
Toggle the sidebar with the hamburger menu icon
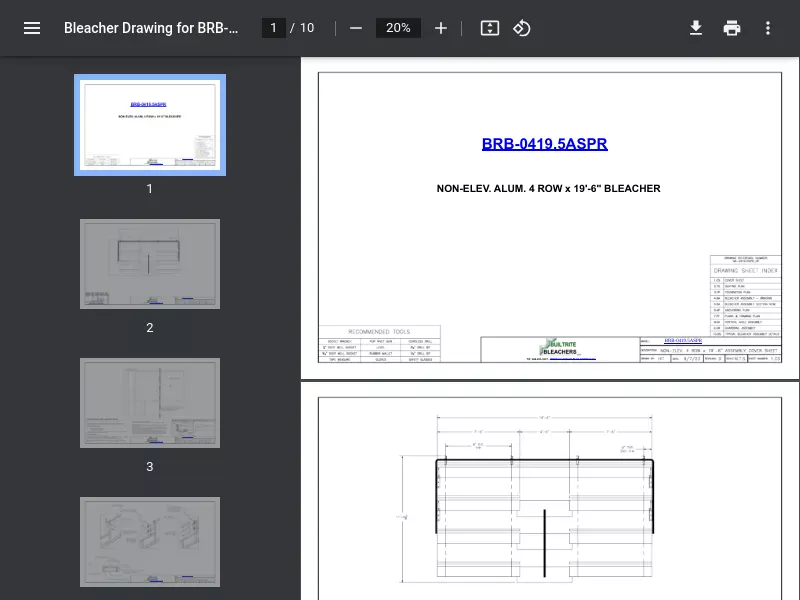[x=32, y=28]
